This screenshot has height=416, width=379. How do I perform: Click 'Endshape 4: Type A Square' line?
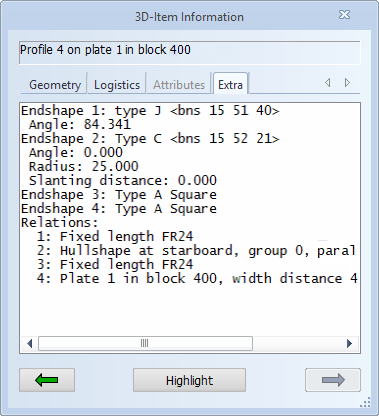pos(119,209)
